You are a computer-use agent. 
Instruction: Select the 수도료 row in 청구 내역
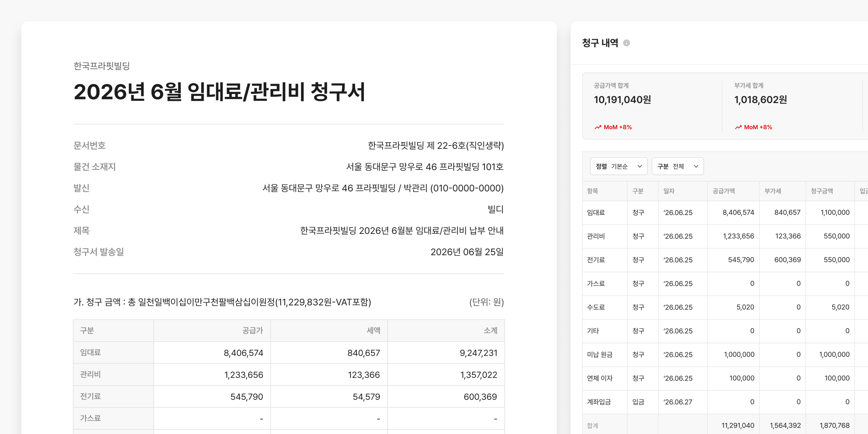pyautogui.click(x=725, y=307)
